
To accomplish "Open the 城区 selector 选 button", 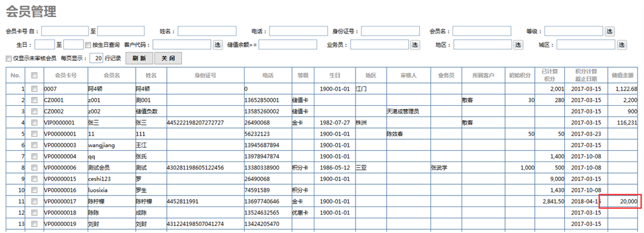I will [x=622, y=45].
